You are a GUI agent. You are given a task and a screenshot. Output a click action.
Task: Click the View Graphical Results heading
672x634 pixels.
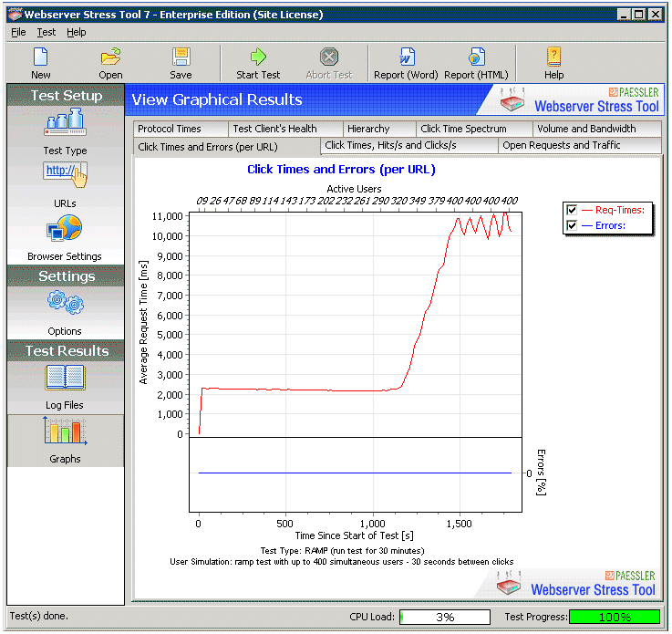coord(217,99)
